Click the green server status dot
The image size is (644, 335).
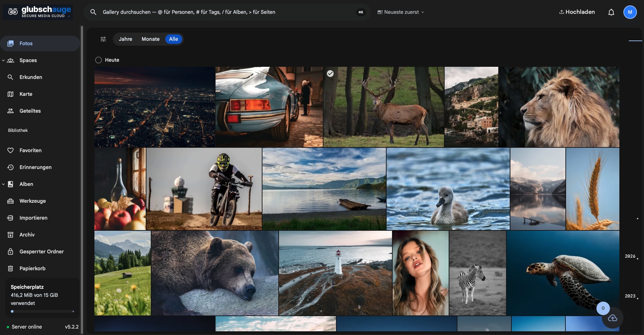click(8, 327)
